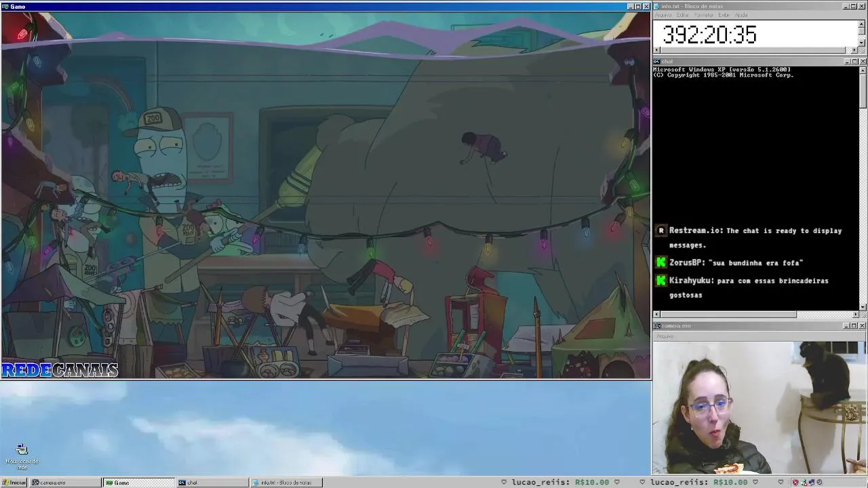This screenshot has height=488, width=868.
Task: Click the Restream.io R chat icon
Action: pyautogui.click(x=661, y=231)
